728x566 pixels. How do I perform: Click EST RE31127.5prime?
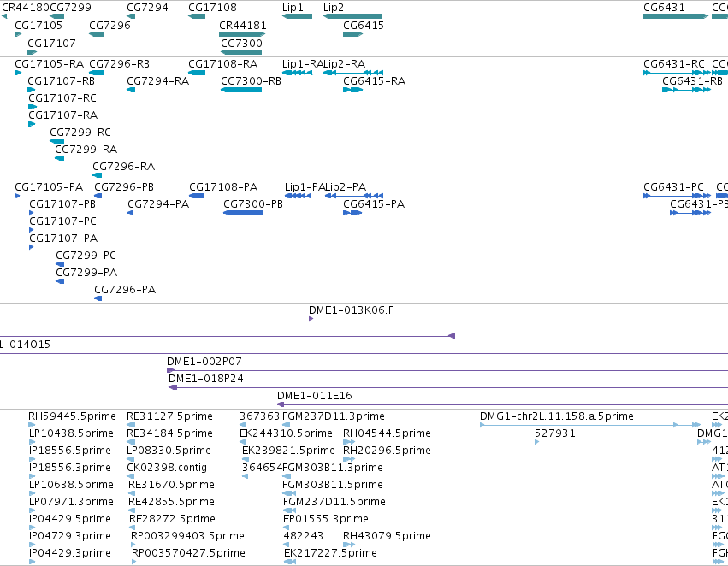[131, 425]
